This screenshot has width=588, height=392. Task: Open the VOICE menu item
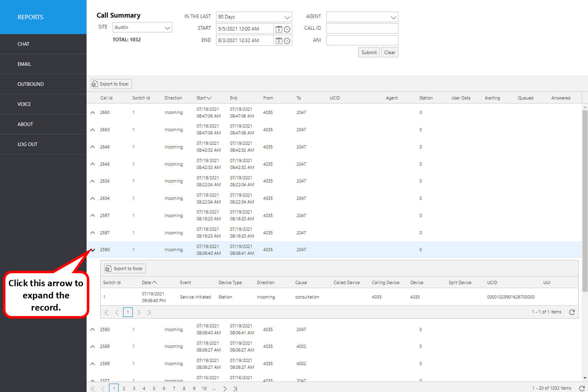pos(43,104)
